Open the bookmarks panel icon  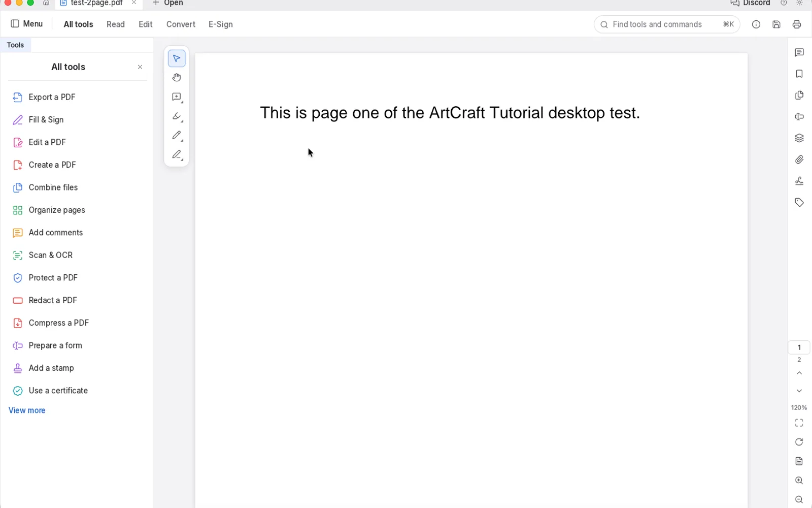(799, 74)
